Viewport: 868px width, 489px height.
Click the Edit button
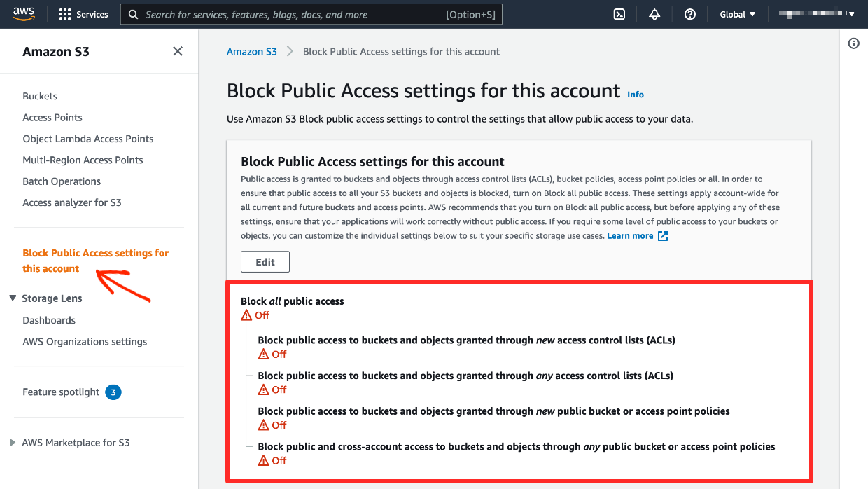[265, 261]
